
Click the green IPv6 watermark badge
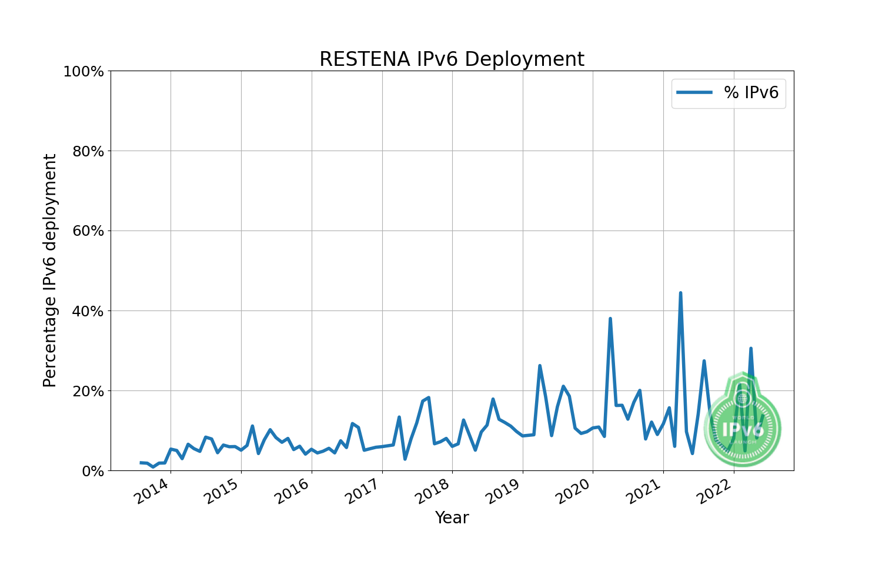743,419
